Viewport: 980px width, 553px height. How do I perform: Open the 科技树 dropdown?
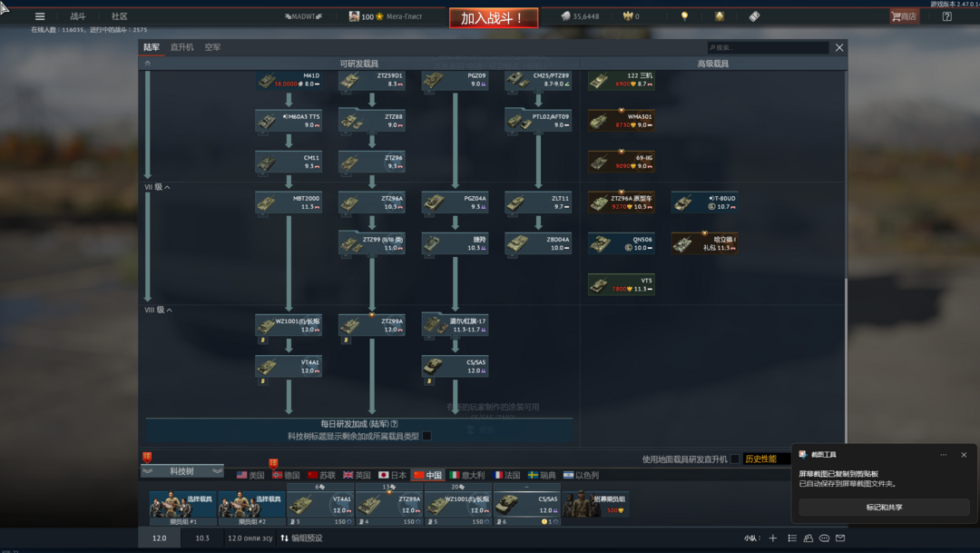click(181, 471)
